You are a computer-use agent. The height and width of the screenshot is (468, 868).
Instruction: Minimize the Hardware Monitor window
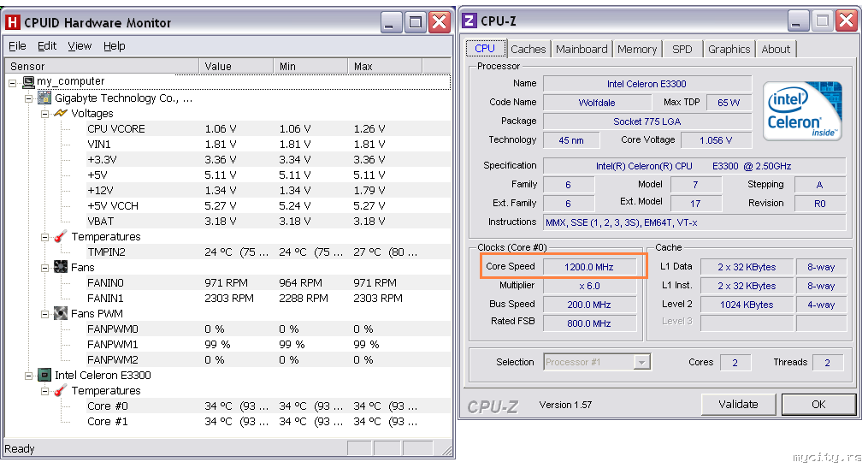click(390, 23)
